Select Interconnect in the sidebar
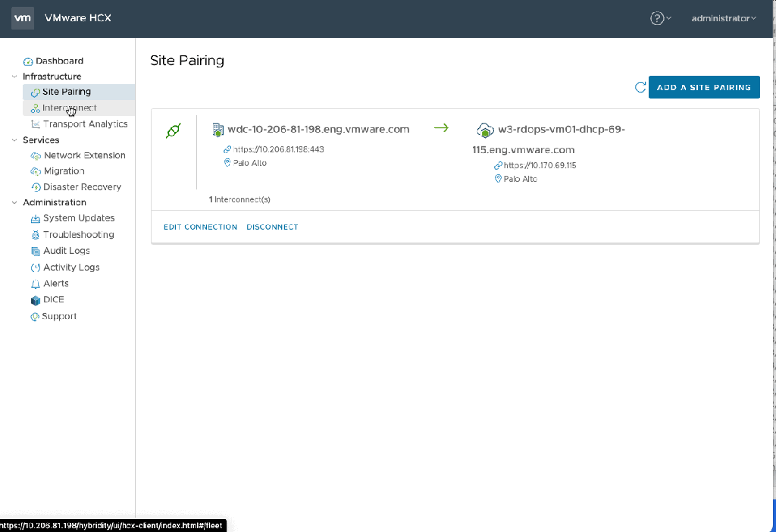Viewport: 776px width, 532px height. [69, 108]
